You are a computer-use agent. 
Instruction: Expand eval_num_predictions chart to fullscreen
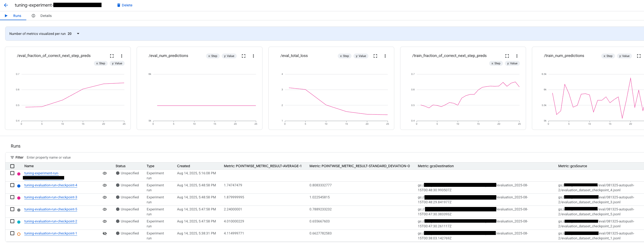click(244, 56)
